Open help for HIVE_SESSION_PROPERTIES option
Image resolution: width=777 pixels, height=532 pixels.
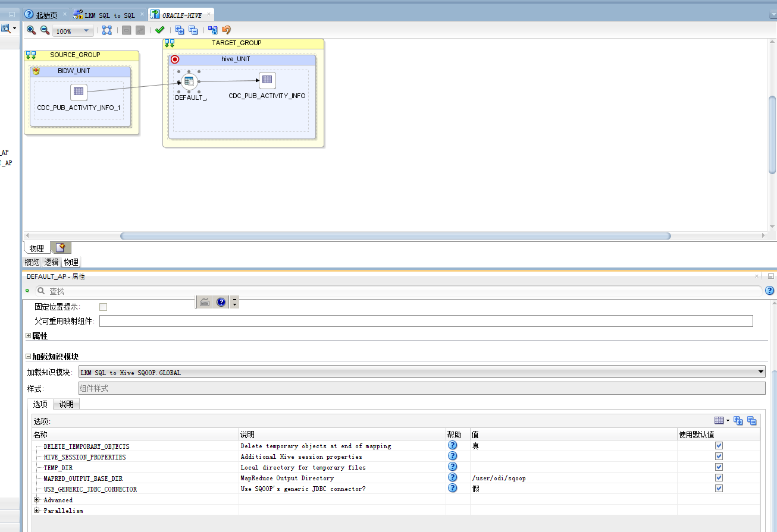[453, 456]
